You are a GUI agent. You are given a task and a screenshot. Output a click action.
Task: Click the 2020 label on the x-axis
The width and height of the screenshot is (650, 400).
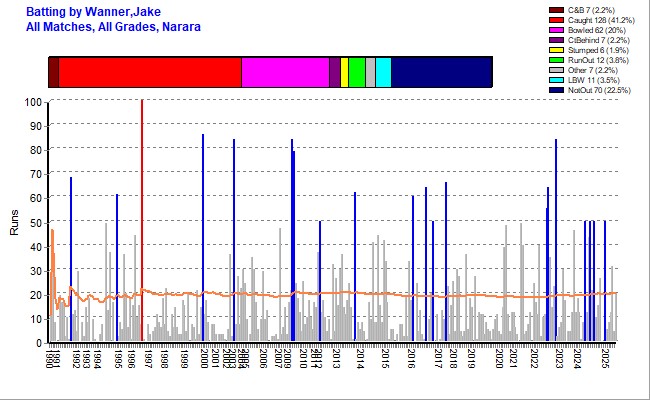(x=500, y=360)
